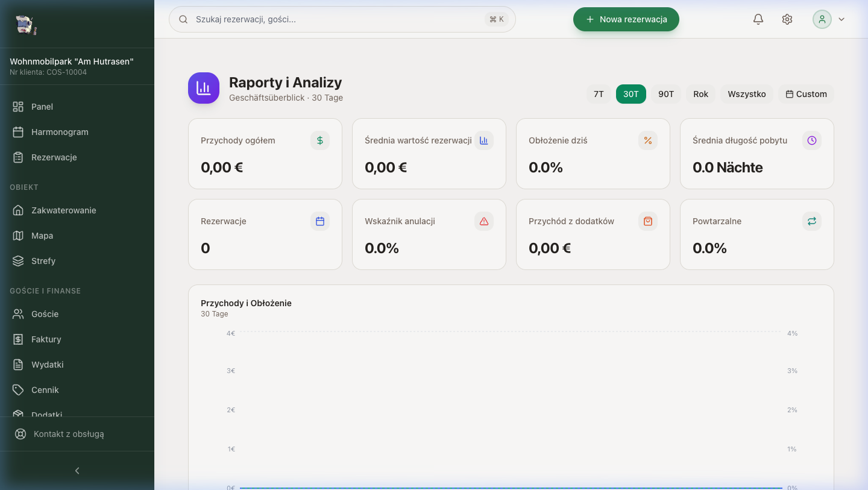Expand the user account dropdown chevron
Viewport: 868px width, 490px height.
click(841, 19)
